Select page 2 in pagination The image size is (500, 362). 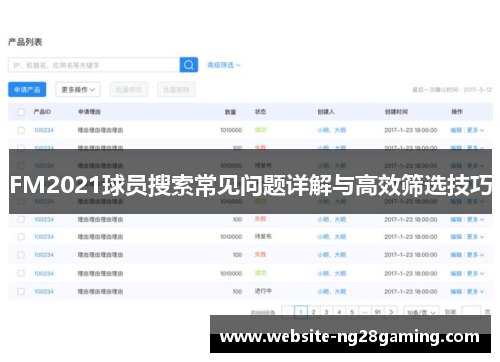click(x=314, y=312)
